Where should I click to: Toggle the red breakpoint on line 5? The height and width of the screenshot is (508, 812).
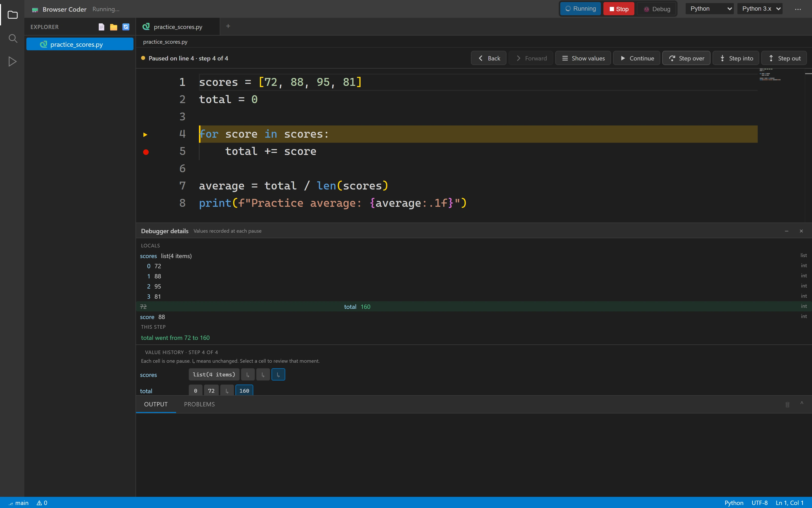point(146,152)
